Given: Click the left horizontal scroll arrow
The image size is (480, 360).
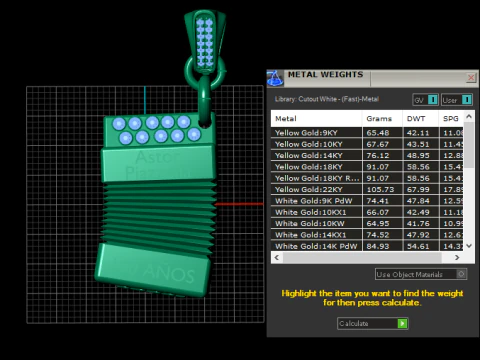Looking at the screenshot, I should (x=277, y=257).
